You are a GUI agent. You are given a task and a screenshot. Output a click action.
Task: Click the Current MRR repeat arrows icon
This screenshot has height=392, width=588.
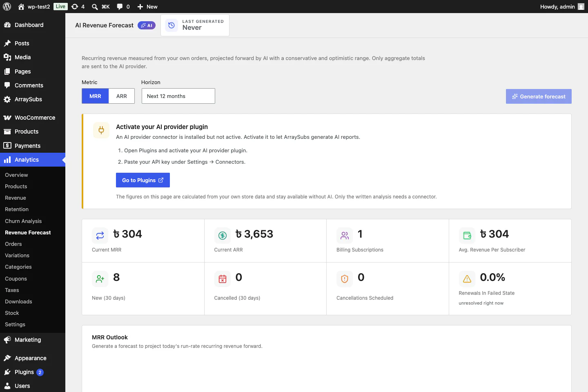(100, 236)
